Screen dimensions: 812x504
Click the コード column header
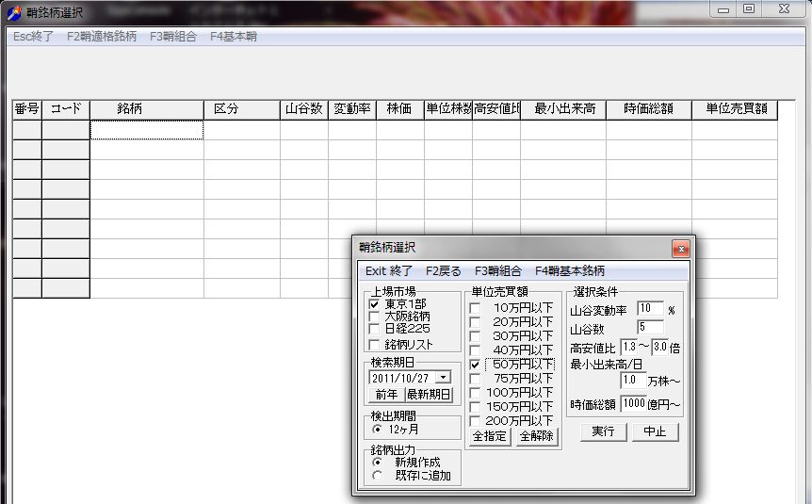(x=66, y=110)
